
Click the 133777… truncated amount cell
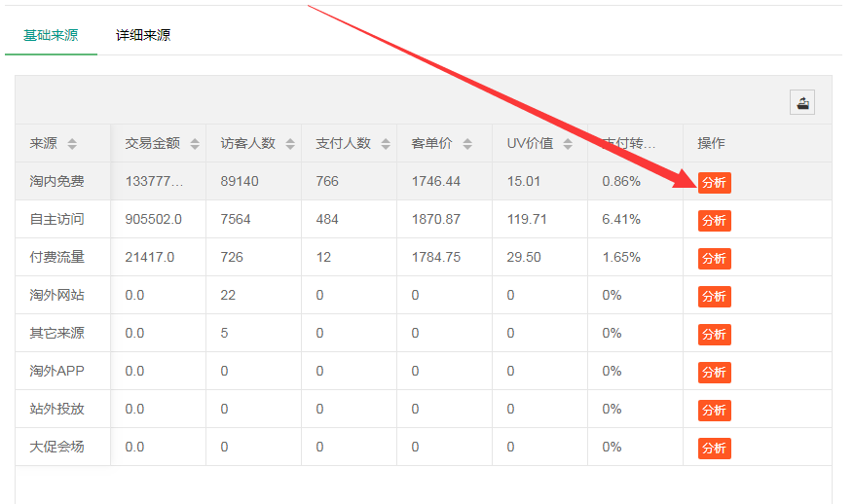coord(159,181)
